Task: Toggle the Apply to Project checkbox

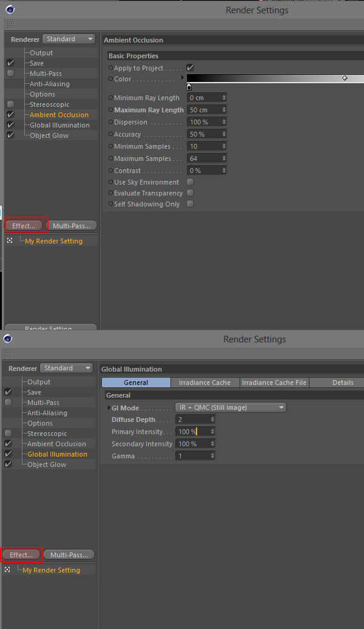Action: tap(190, 68)
